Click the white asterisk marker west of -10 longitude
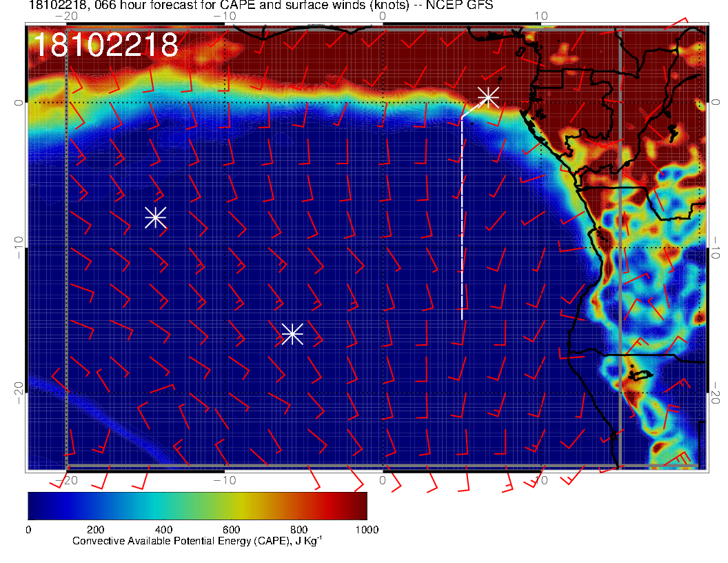728x563 pixels. (156, 217)
